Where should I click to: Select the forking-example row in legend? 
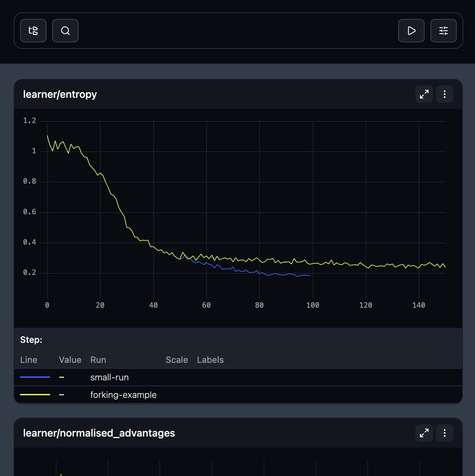click(x=238, y=395)
